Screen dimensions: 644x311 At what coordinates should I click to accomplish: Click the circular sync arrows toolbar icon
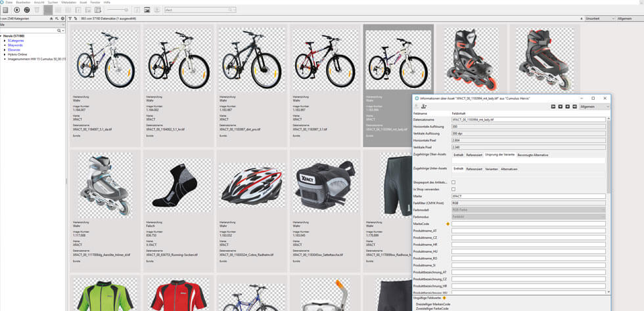pos(27,9)
